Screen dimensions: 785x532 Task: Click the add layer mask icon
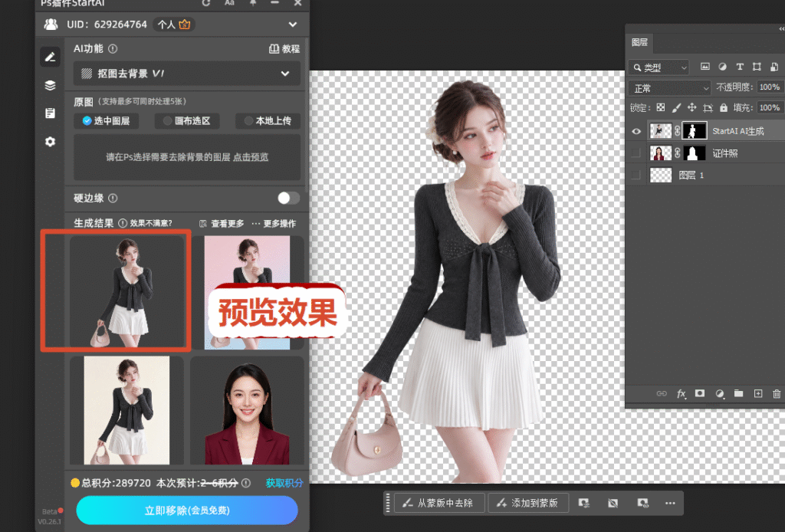[x=700, y=393]
